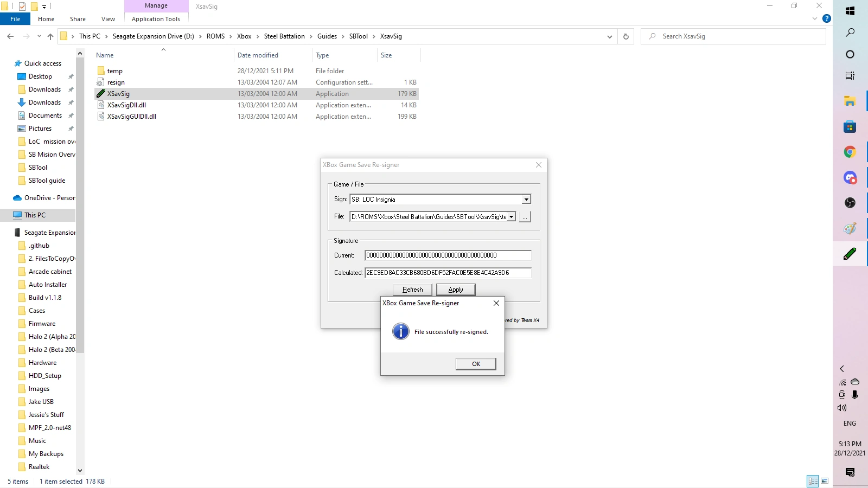
Task: Switch to Google Chrome on the taskbar
Action: [850, 152]
